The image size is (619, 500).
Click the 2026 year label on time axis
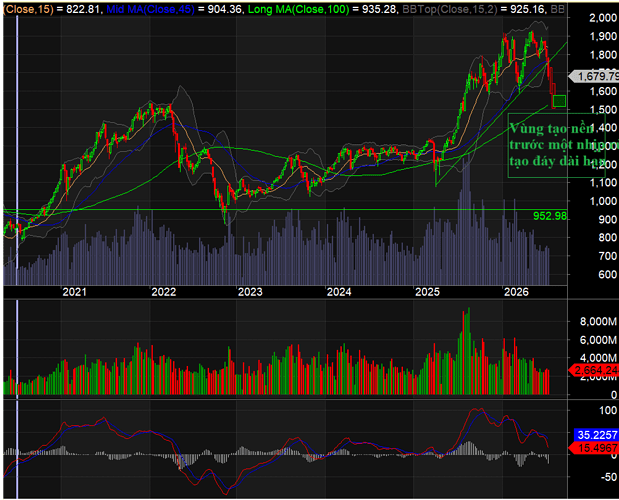pyautogui.click(x=516, y=292)
